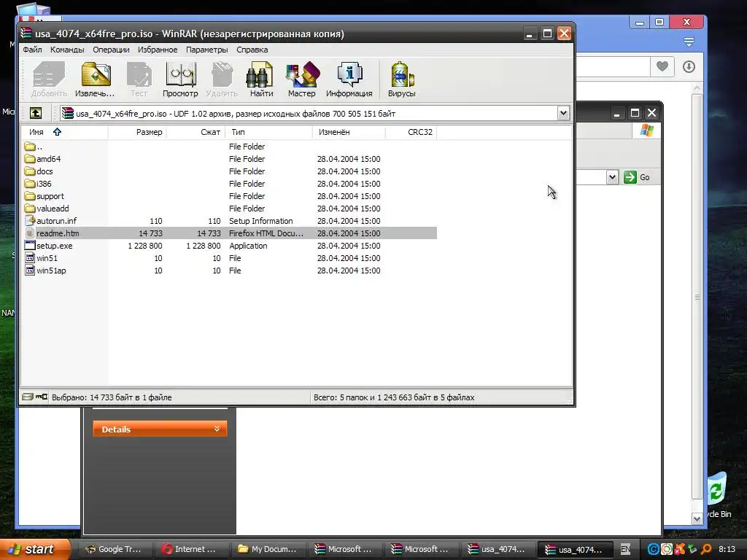
Task: Click the orange magnifier tray icon
Action: pos(706,549)
